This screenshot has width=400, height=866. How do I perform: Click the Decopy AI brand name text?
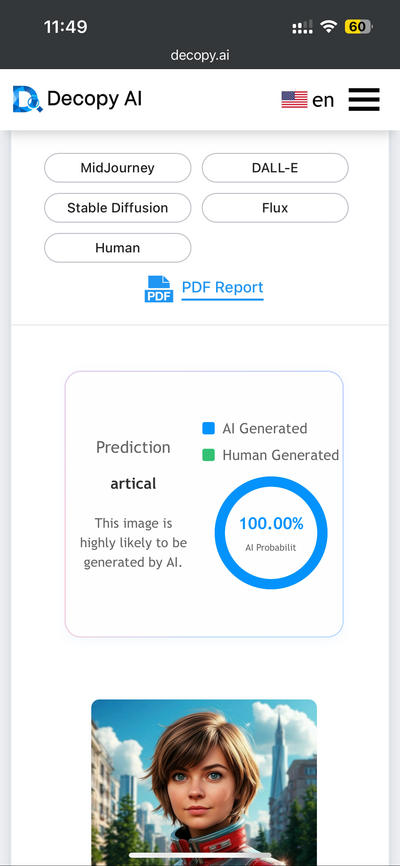tap(94, 99)
